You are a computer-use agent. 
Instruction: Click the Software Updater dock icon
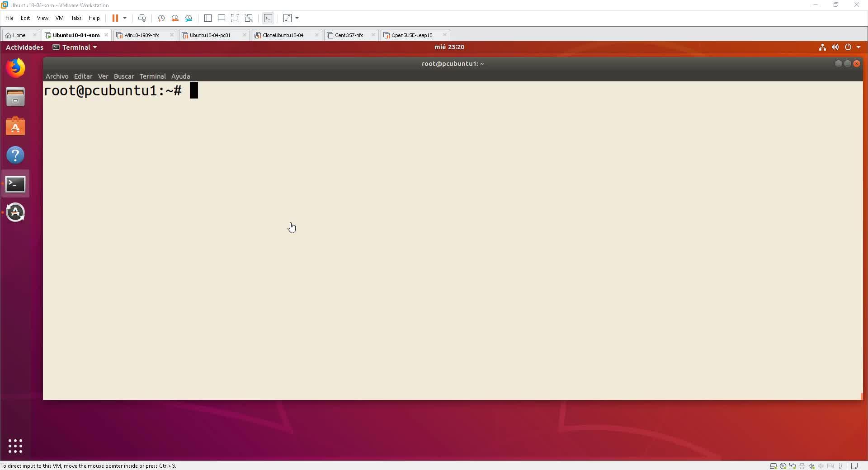(15, 212)
